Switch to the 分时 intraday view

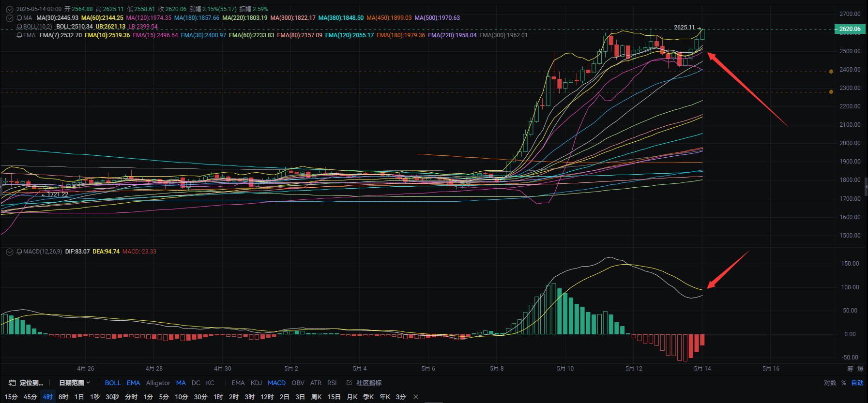(x=131, y=397)
